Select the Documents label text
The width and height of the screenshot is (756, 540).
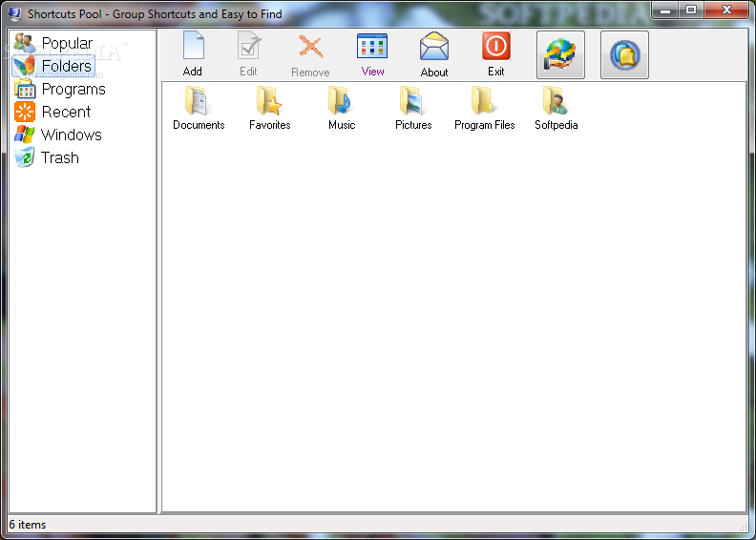tap(199, 125)
